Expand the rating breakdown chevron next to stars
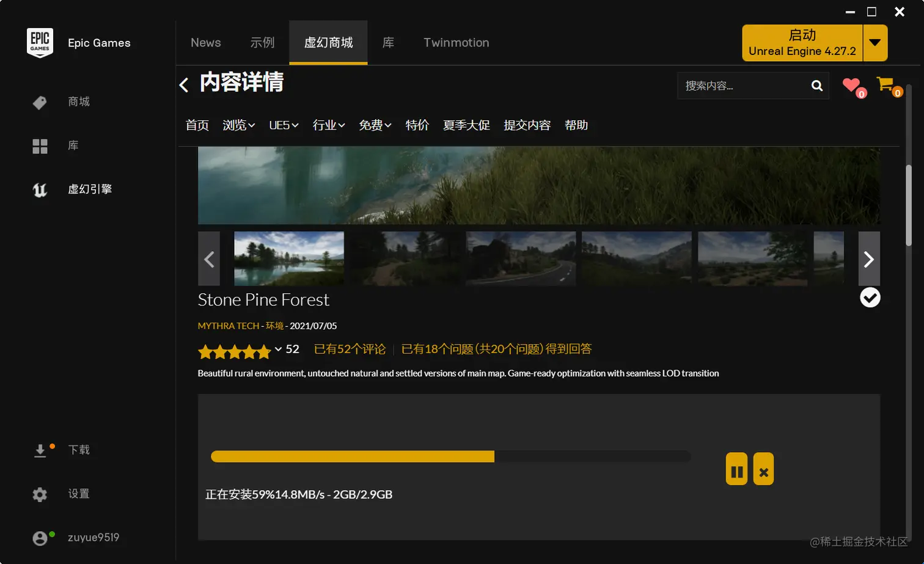 (278, 350)
